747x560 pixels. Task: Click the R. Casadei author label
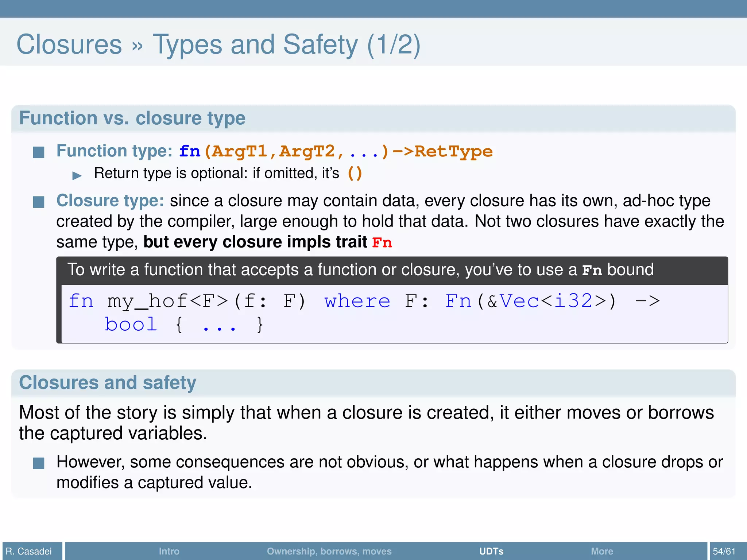29,551
